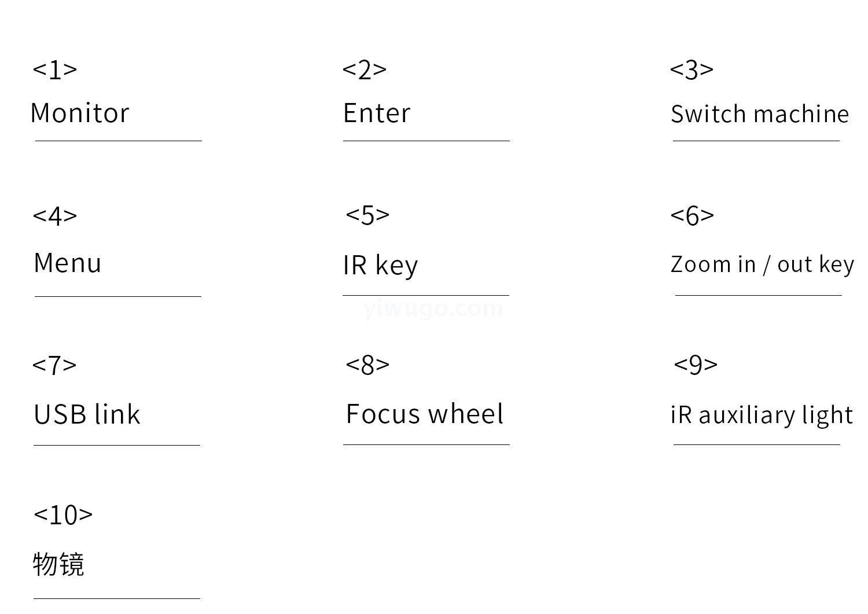Click the <10> number marker
The image size is (868, 614).
pyautogui.click(x=63, y=514)
